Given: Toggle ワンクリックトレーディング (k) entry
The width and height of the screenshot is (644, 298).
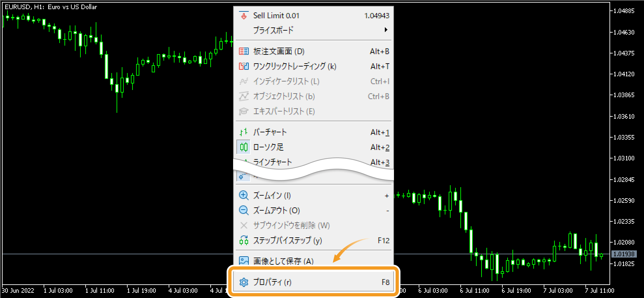Looking at the screenshot, I should click(314, 66).
